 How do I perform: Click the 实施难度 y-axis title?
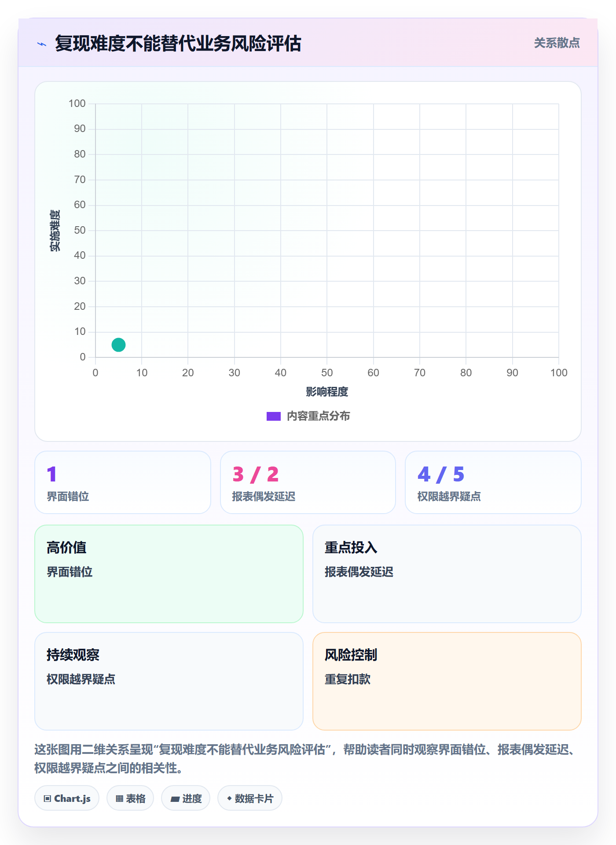tap(55, 231)
